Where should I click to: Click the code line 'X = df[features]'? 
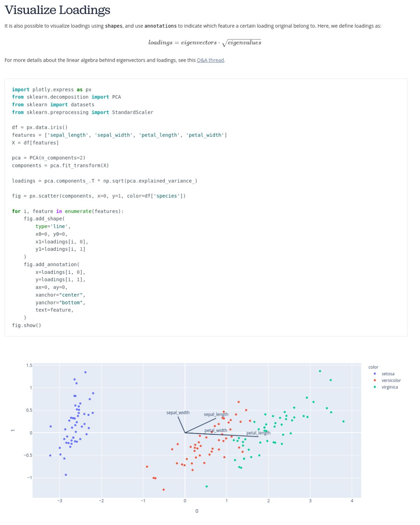35,143
